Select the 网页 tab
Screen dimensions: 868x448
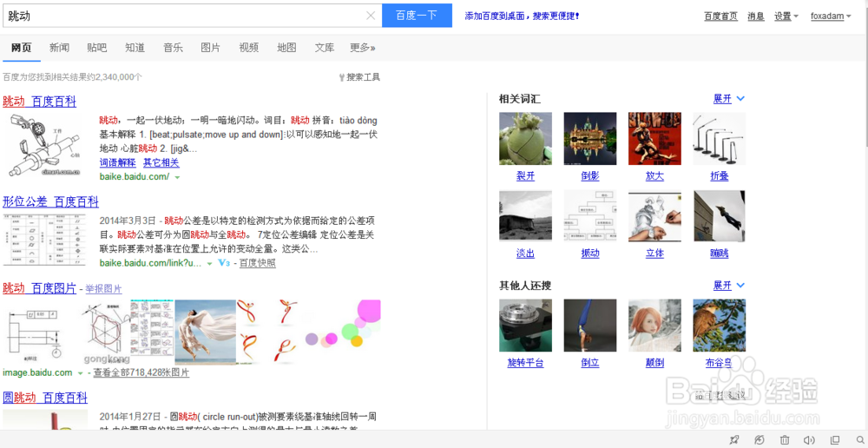point(21,48)
